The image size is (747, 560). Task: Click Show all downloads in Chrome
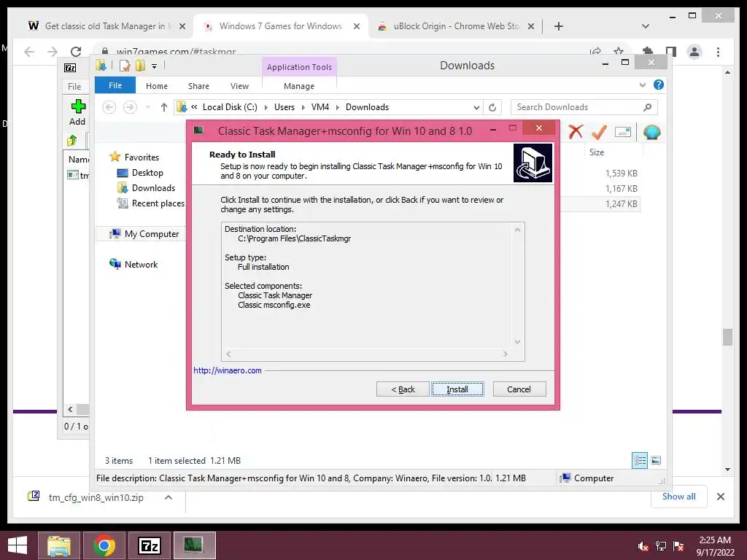[x=678, y=497]
